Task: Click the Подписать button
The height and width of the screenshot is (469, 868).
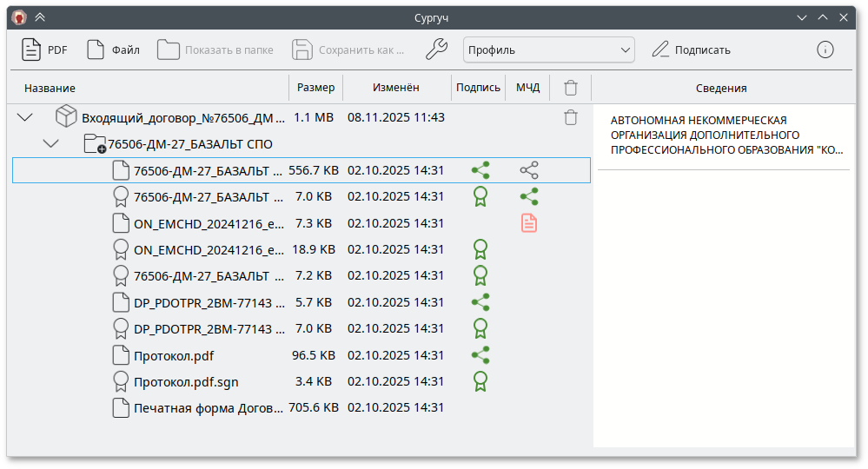Action: click(692, 50)
